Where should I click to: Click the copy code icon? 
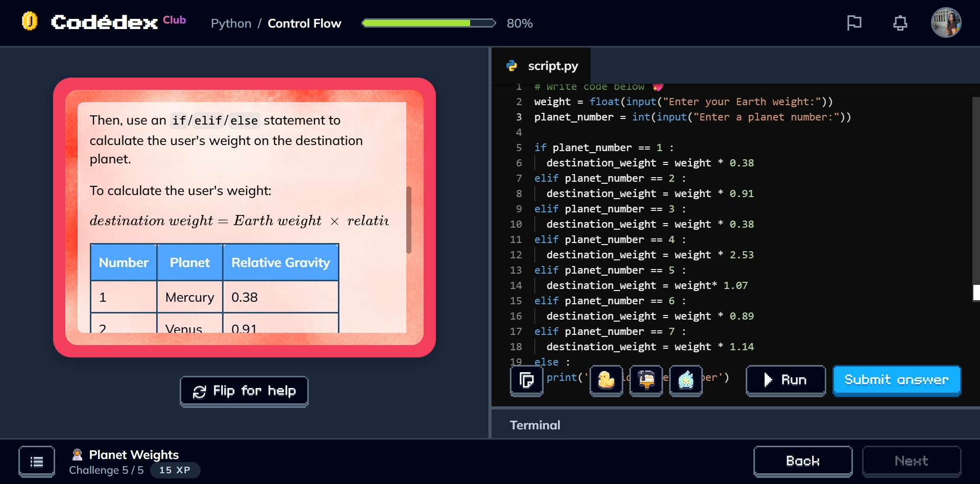(526, 381)
